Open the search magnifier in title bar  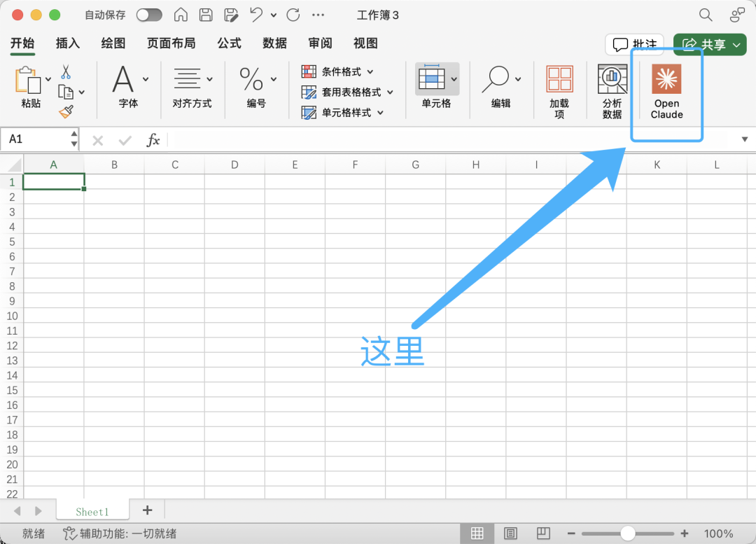pos(703,15)
